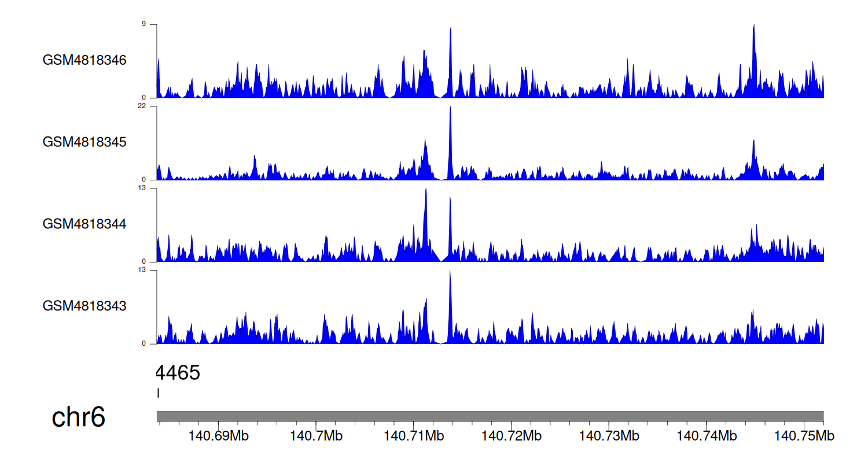Click the GSM4818346 track label
868x451 pixels.
[84, 60]
